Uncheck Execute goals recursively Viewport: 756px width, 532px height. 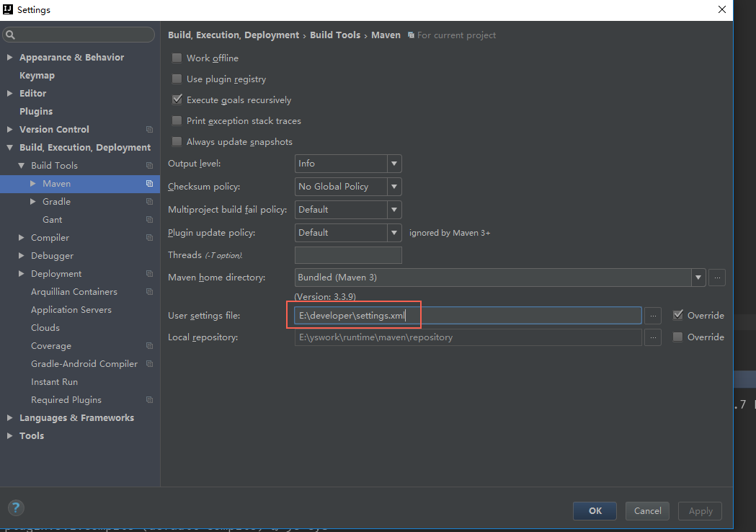point(177,99)
